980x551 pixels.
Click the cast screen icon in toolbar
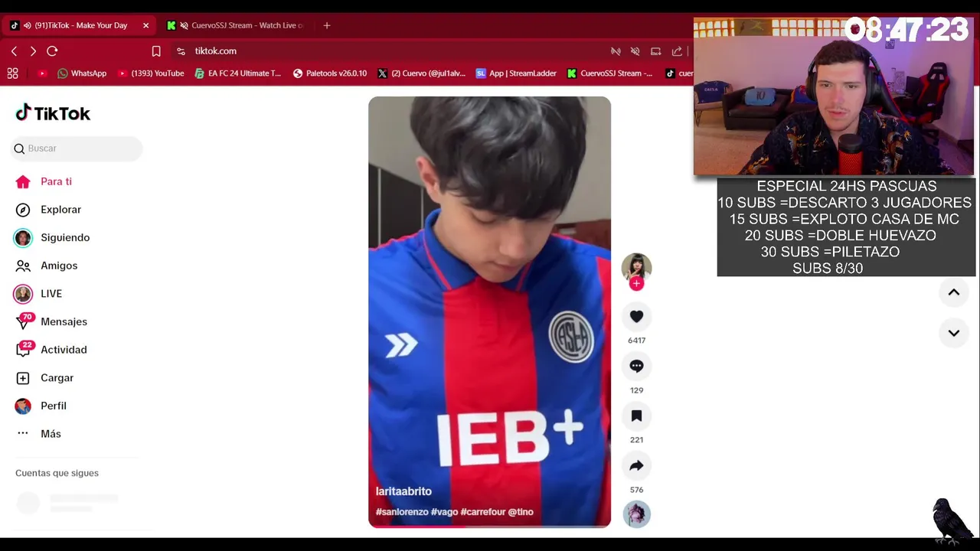click(x=655, y=51)
